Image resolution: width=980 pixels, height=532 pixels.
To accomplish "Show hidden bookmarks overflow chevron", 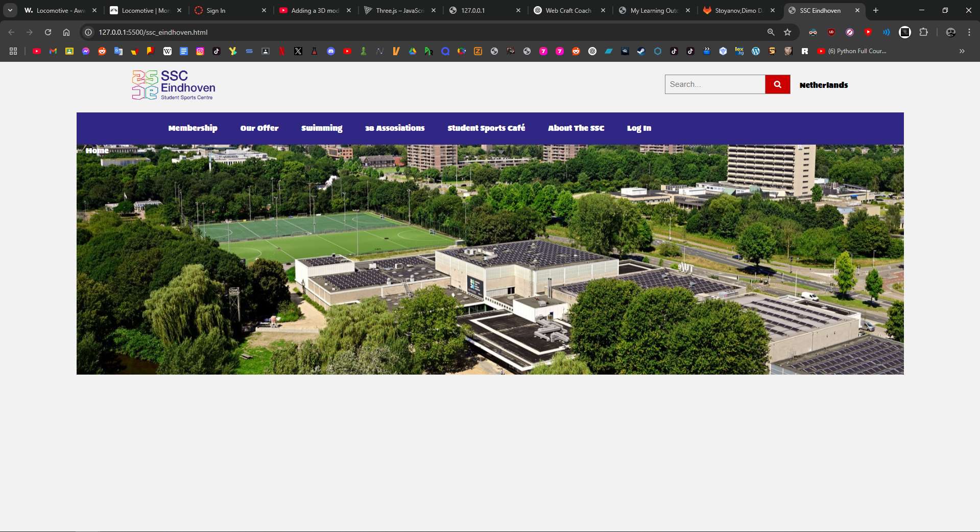I will 962,51.
